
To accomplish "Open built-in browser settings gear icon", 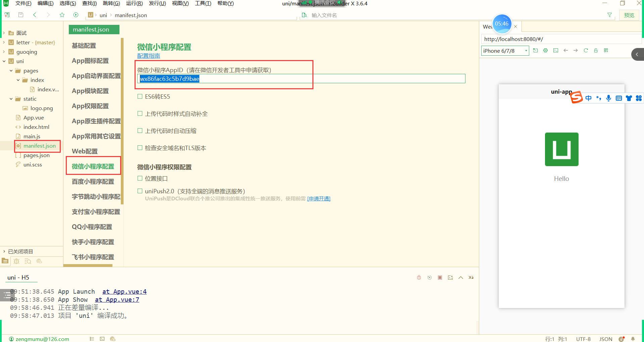I will tap(545, 50).
